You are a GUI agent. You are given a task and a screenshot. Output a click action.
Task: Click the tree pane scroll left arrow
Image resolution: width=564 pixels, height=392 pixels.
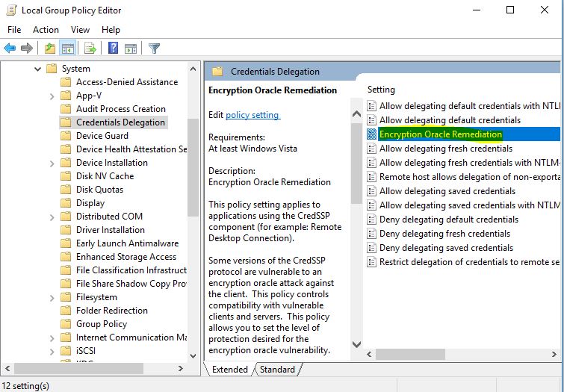7,369
